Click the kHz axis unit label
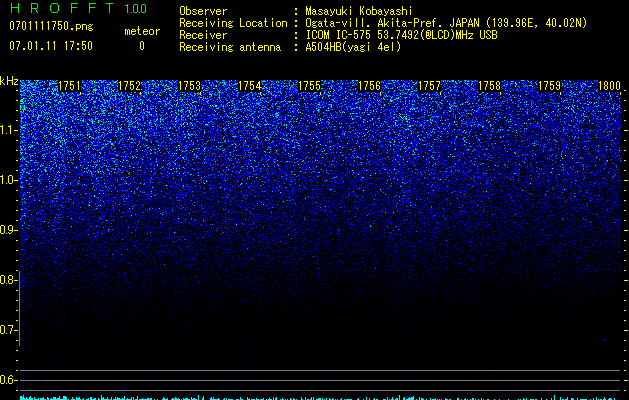Image resolution: width=629 pixels, height=400 pixels. pyautogui.click(x=9, y=81)
